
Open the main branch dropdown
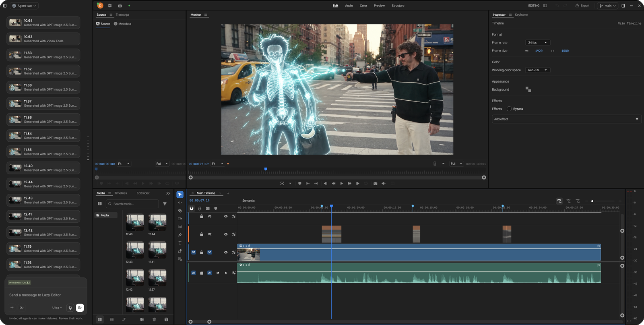(608, 6)
